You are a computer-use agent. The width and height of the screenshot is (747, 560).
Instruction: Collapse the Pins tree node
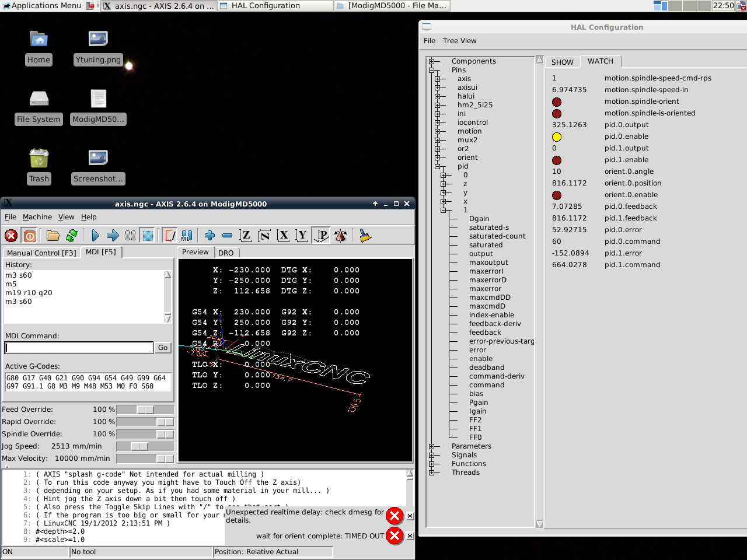[x=432, y=70]
